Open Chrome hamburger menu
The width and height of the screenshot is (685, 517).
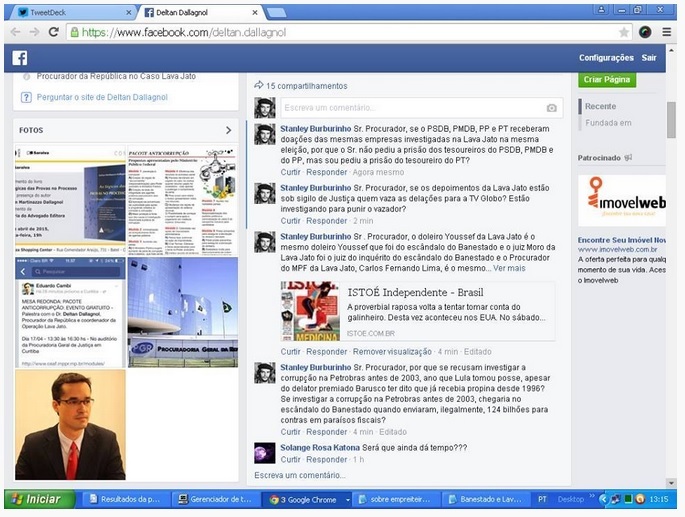click(667, 32)
